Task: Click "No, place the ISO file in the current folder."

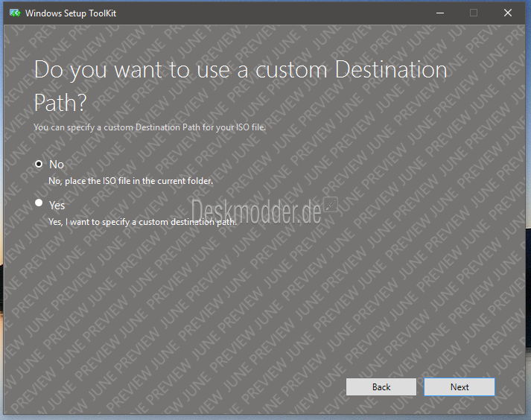Action: [x=131, y=181]
